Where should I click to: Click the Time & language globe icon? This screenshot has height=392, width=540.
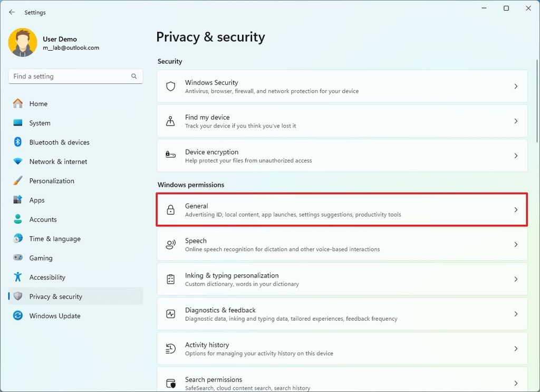18,238
